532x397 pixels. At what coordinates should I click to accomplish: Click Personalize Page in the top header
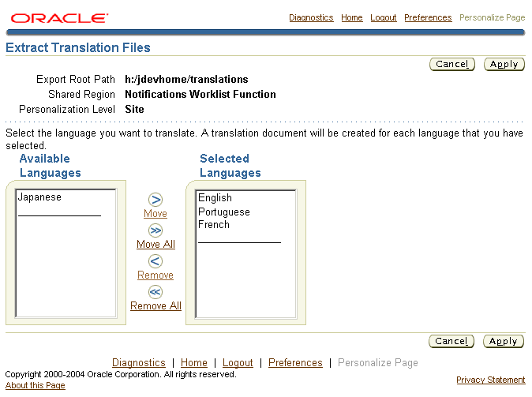point(493,17)
